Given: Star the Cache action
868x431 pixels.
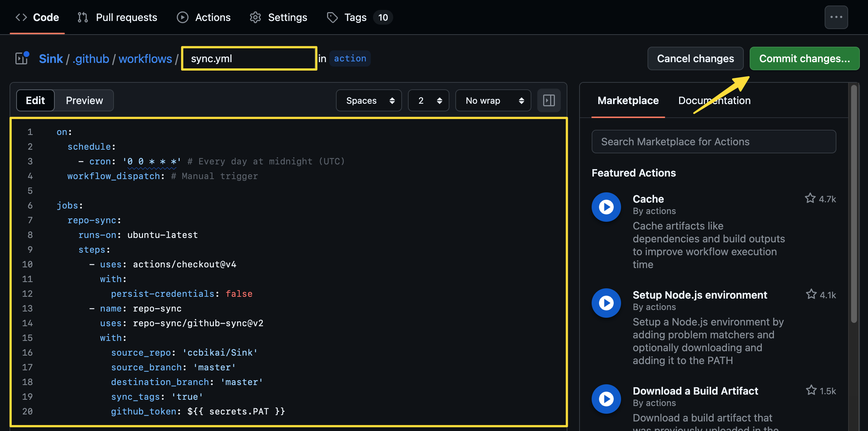Looking at the screenshot, I should [x=810, y=199].
